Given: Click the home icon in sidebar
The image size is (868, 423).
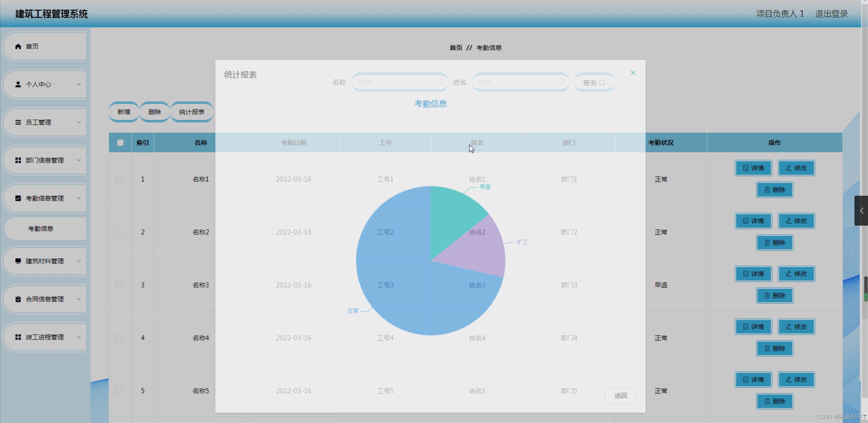Looking at the screenshot, I should pos(18,46).
